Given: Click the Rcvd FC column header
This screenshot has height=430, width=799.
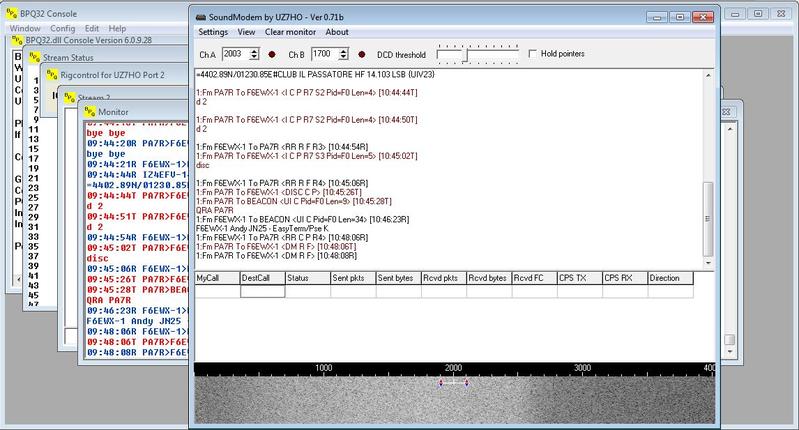Looking at the screenshot, I should tap(535, 278).
